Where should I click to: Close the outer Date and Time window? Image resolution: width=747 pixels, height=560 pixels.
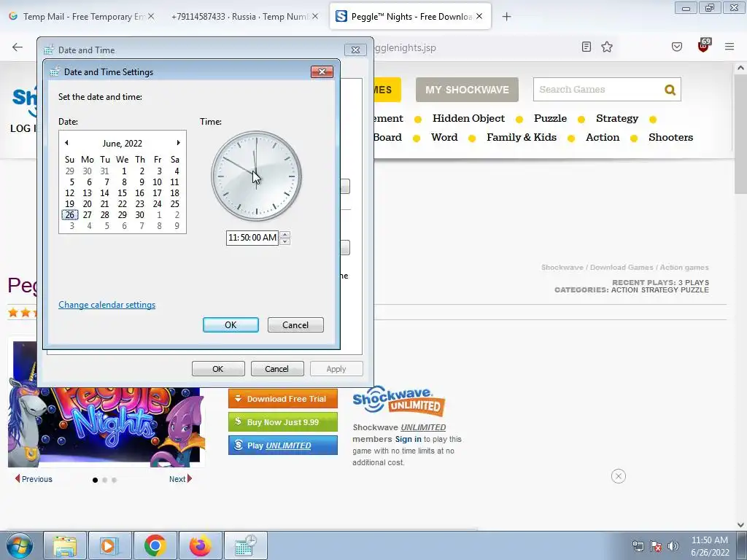point(355,50)
